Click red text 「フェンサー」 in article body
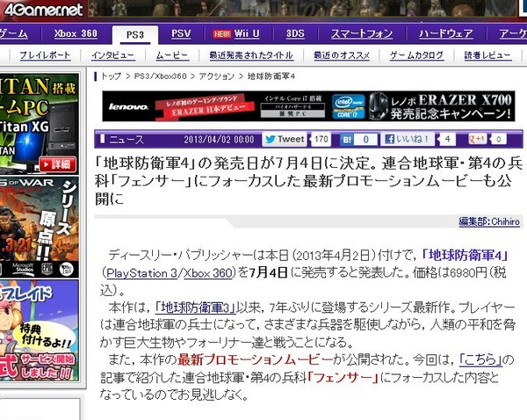Image resolution: width=527 pixels, height=420 pixels. pos(343,378)
